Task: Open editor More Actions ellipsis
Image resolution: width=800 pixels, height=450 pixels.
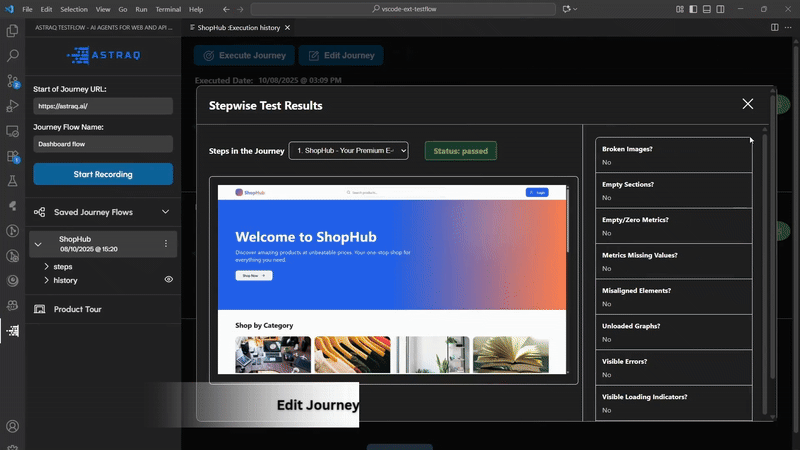Action: (788, 28)
